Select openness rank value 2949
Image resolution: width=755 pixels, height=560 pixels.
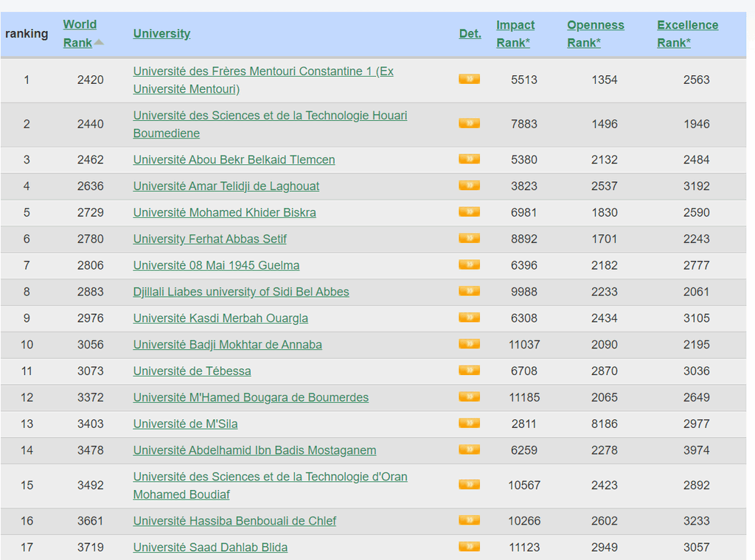click(605, 547)
